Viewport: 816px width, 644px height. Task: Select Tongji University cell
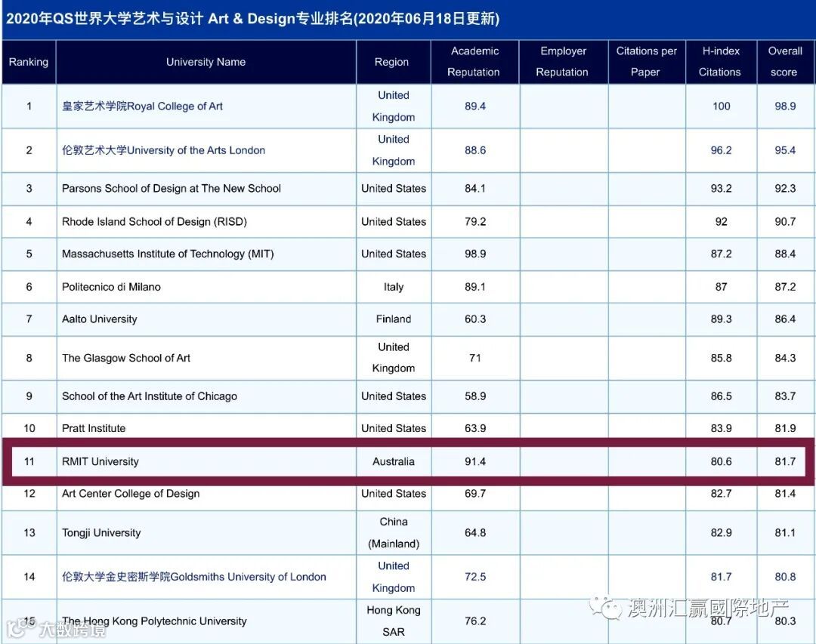(x=206, y=533)
